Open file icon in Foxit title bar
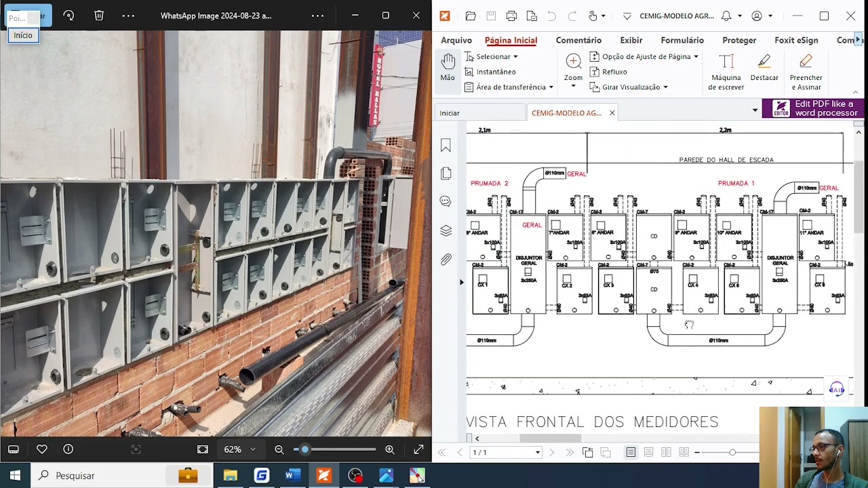Screen dimensions: 868x488 coord(471,16)
